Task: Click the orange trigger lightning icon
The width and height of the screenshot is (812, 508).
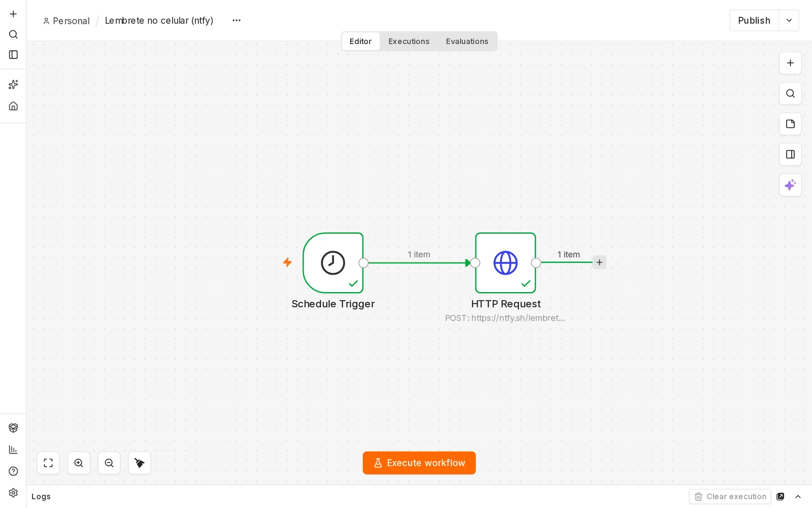Action: coord(287,262)
